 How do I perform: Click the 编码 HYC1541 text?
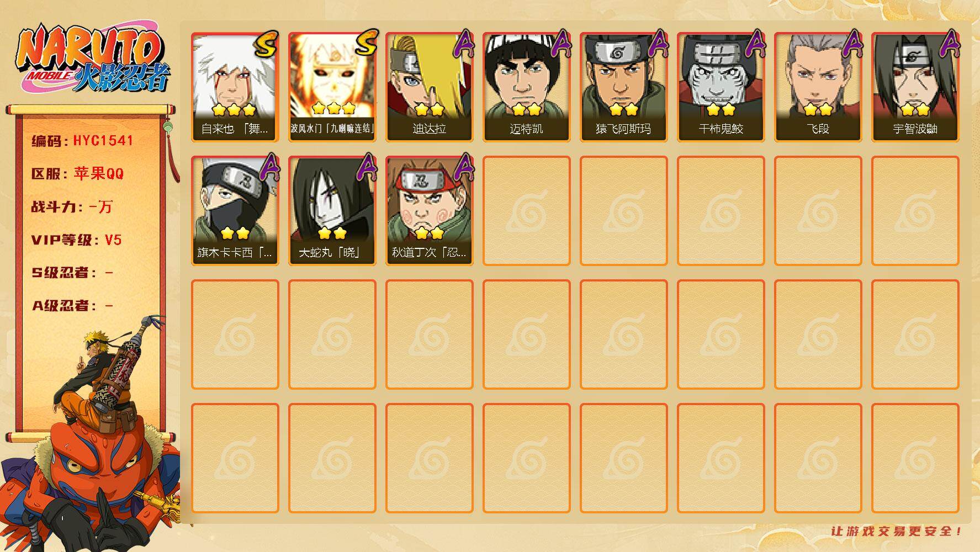[x=82, y=141]
